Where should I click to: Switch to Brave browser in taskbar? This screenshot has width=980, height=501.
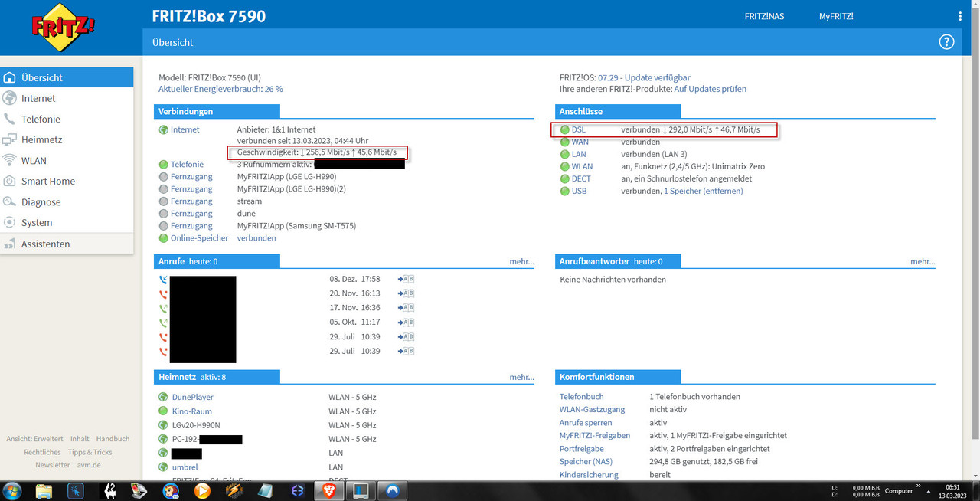point(328,490)
